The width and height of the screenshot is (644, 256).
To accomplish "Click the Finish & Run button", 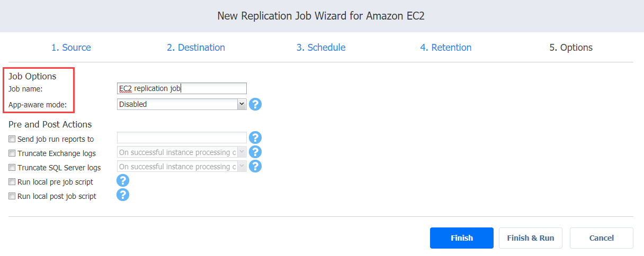I will point(531,238).
